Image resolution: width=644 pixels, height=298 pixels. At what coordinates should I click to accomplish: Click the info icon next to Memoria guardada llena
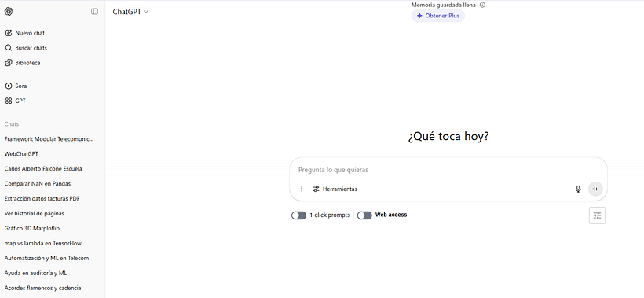point(482,5)
